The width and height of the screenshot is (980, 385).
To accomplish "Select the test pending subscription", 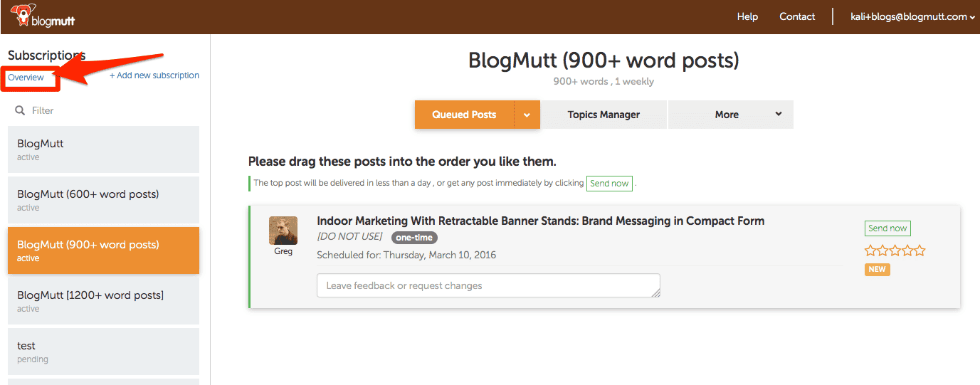I will click(104, 352).
